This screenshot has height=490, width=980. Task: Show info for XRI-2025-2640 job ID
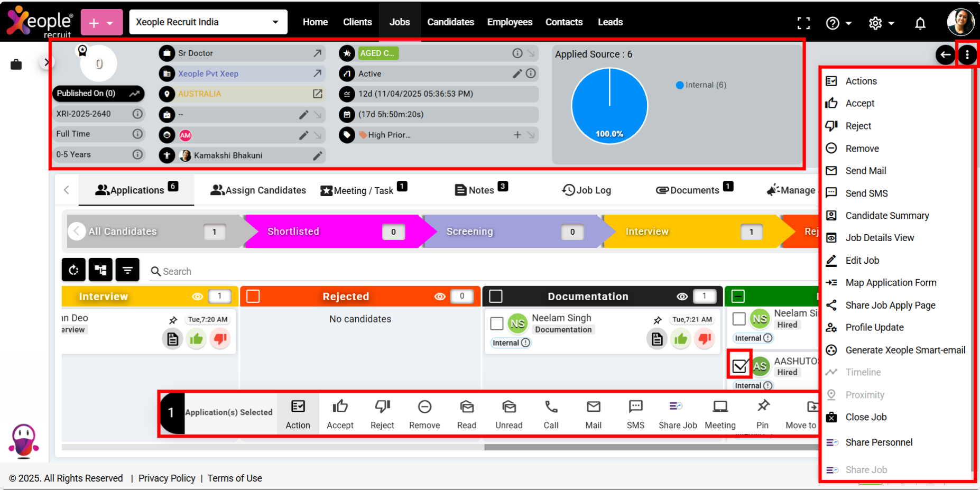(x=137, y=114)
